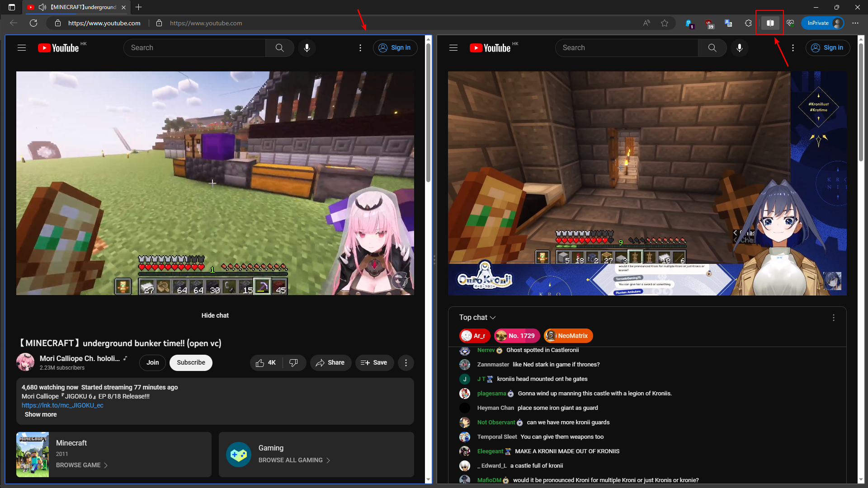Screen dimensions: 868x488
Task: Expand the Top chat dropdown
Action: (477, 317)
